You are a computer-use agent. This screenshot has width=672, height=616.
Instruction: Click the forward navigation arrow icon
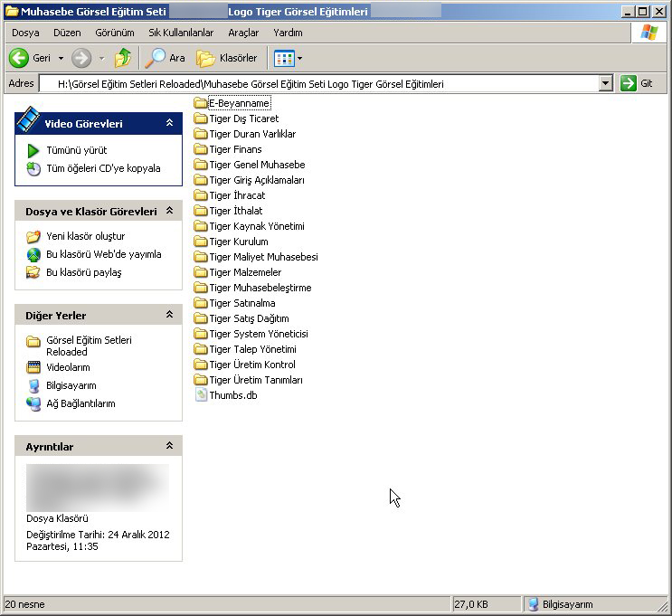81,58
